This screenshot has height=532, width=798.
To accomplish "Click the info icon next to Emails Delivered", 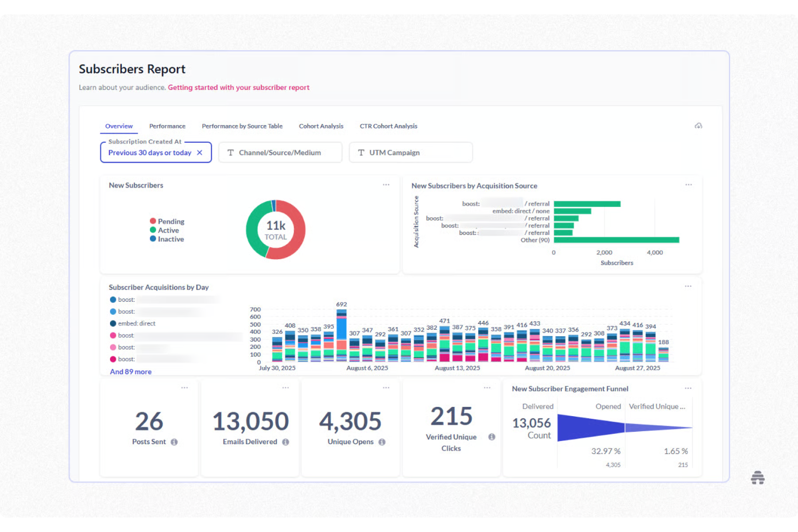I will coord(285,441).
